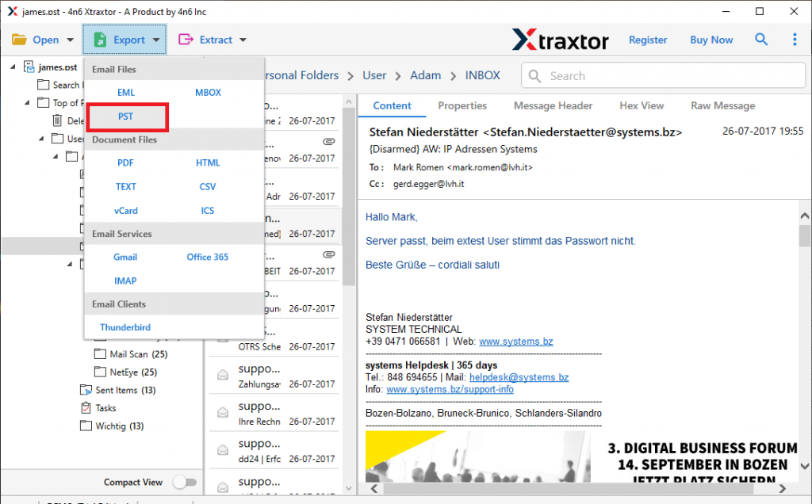This screenshot has width=812, height=504.
Task: Open the search magnifier icon top right
Action: click(x=761, y=40)
